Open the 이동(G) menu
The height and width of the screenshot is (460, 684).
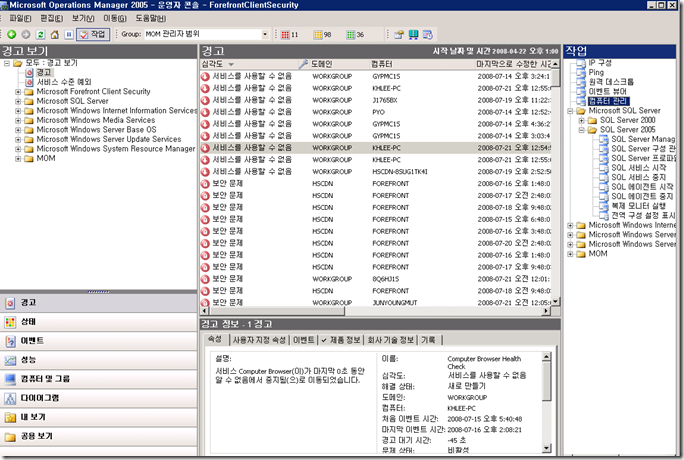pyautogui.click(x=115, y=18)
